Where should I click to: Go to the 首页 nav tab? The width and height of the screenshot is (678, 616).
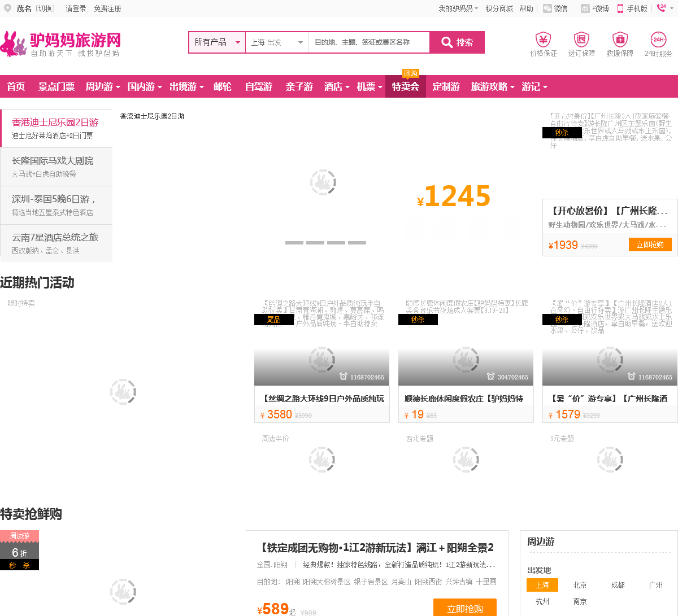coord(16,86)
